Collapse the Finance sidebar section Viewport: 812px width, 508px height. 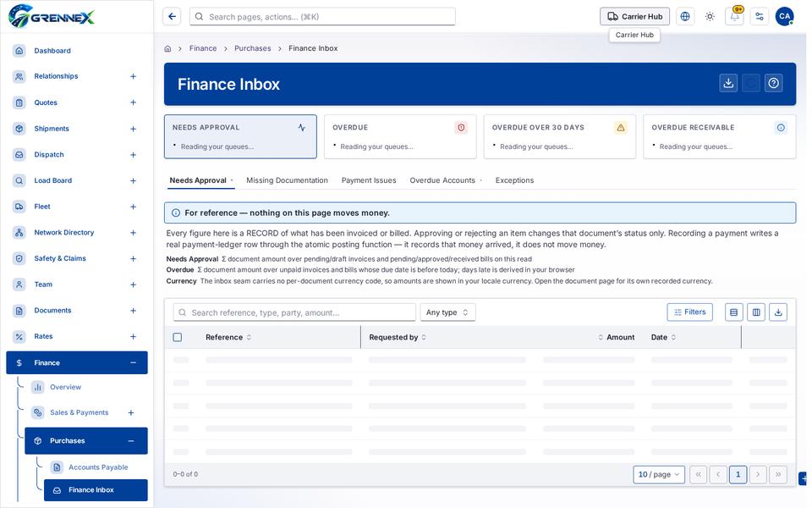(133, 363)
